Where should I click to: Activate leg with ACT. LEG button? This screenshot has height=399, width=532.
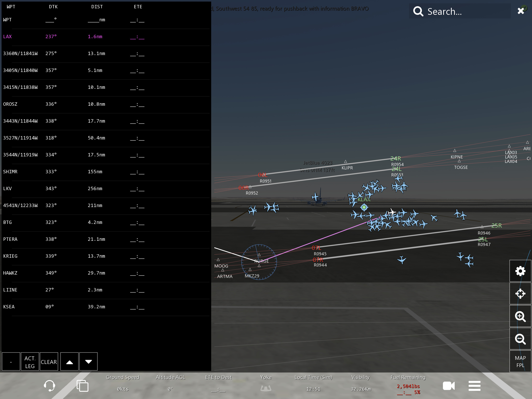[30, 362]
